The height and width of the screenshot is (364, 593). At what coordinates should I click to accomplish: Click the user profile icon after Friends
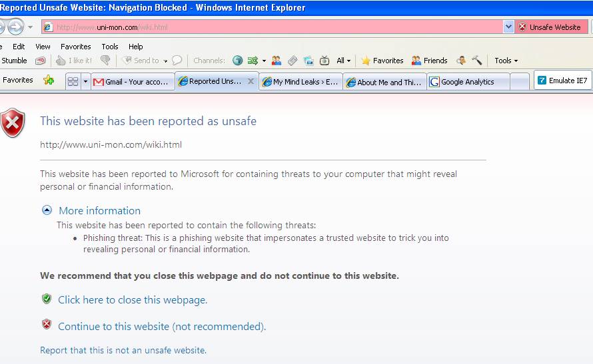click(460, 61)
